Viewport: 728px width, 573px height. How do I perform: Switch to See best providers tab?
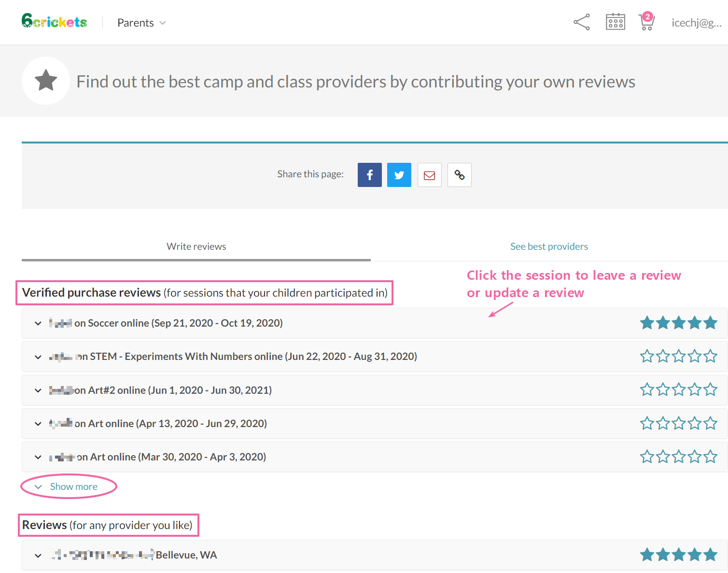click(549, 246)
